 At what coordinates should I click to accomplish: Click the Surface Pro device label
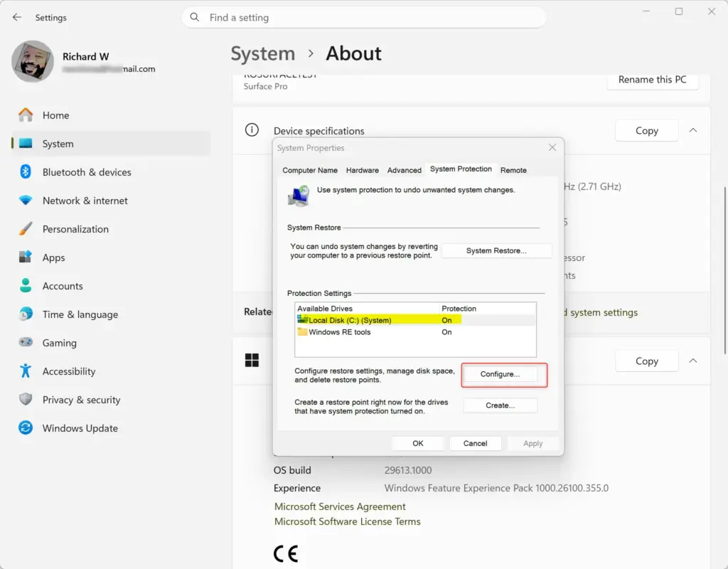coord(266,86)
